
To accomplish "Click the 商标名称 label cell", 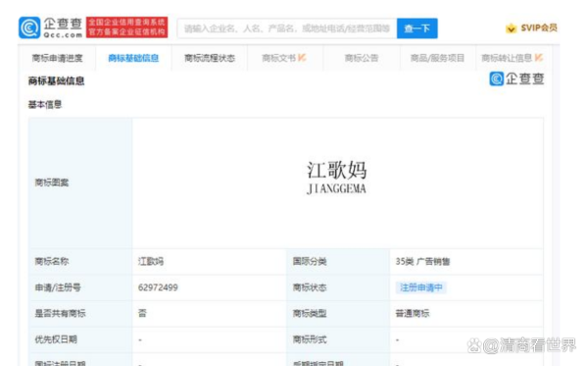I will [80, 261].
